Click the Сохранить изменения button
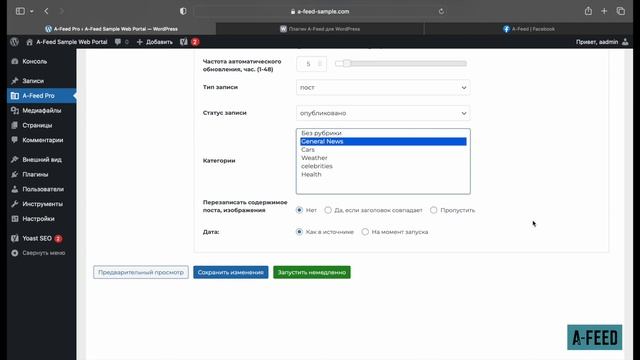 click(231, 272)
